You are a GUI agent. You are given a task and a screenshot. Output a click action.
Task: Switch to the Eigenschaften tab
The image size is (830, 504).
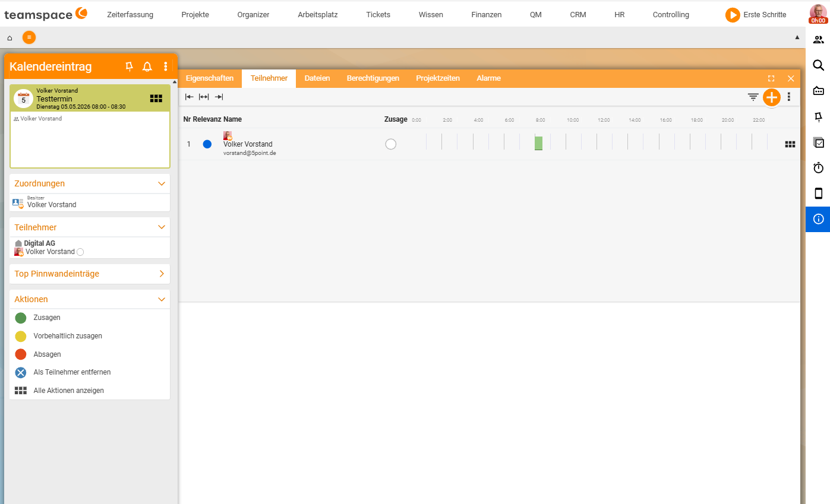click(x=210, y=78)
